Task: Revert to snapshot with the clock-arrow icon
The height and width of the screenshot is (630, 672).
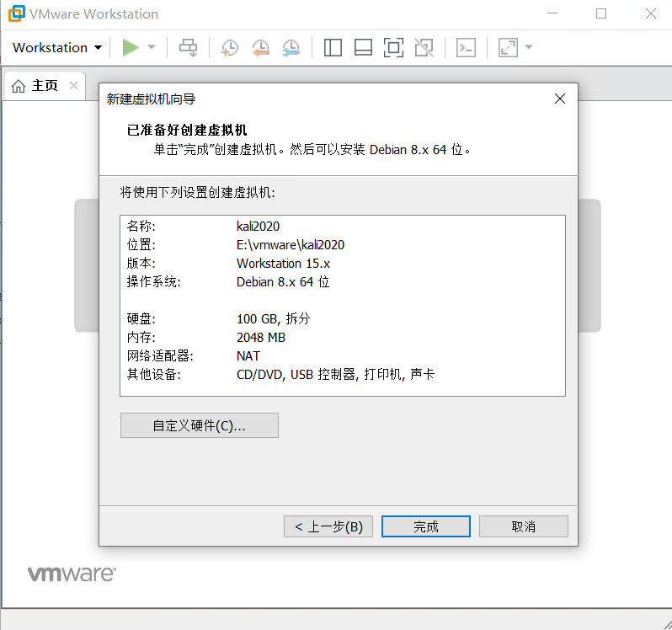Action: pyautogui.click(x=260, y=47)
